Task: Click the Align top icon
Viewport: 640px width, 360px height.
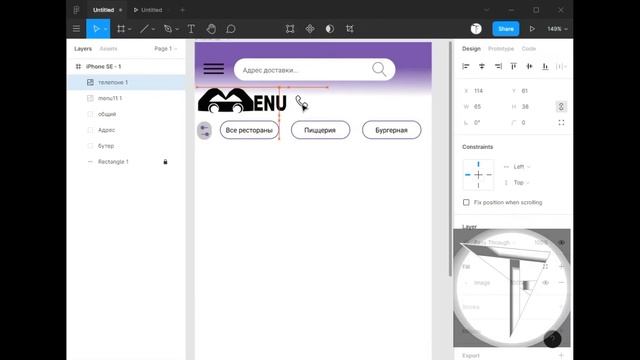Action: pos(513,66)
